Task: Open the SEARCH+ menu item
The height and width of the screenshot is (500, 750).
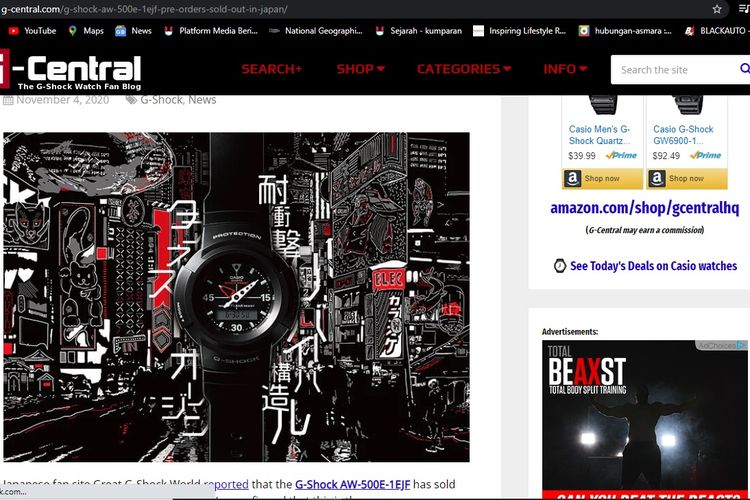Action: [271, 69]
